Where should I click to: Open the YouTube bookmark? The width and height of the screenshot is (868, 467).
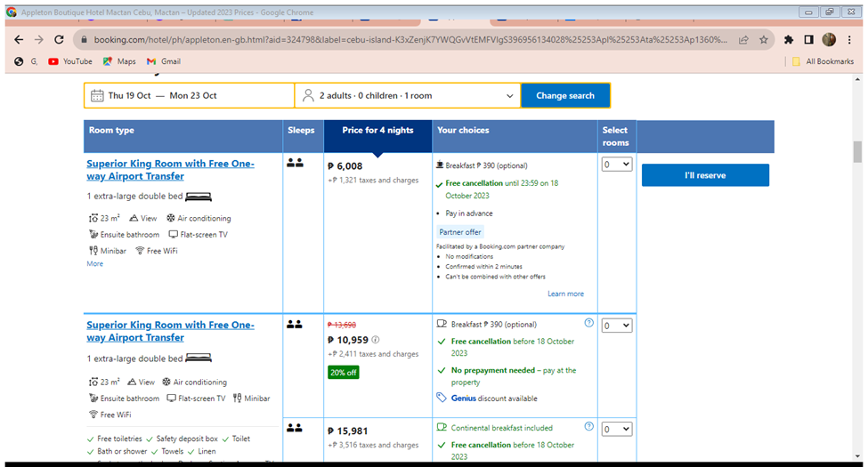click(x=70, y=61)
